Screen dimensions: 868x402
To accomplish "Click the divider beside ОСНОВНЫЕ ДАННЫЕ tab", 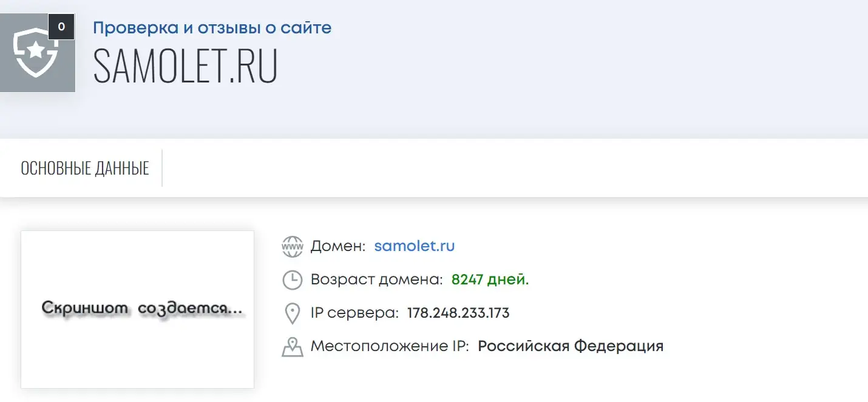I will coord(162,168).
